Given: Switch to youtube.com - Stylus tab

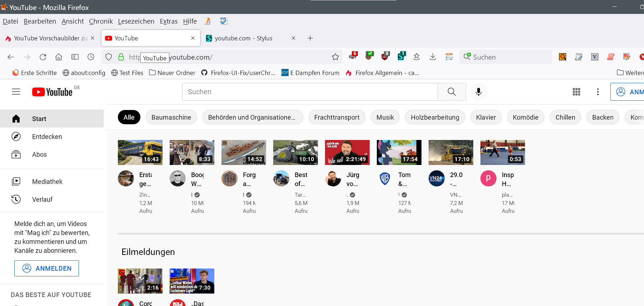Looking at the screenshot, I should 244,38.
